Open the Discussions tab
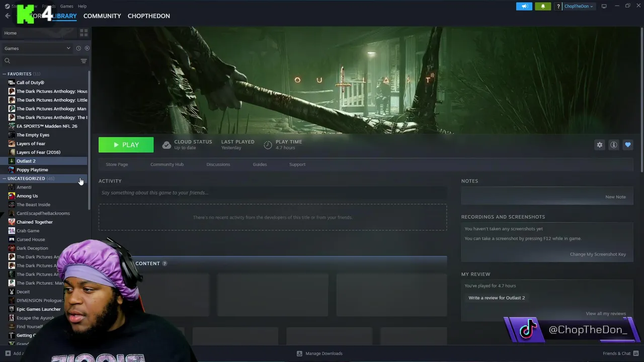Viewport: 644px width, 362px height. (218, 164)
